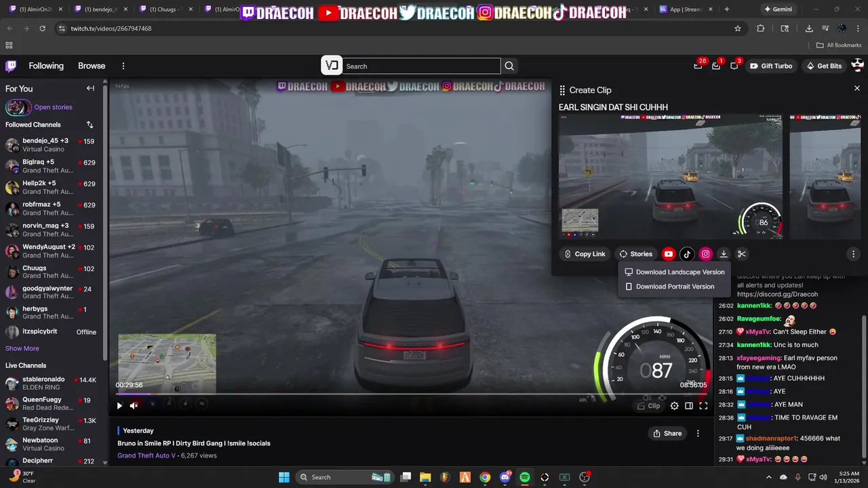
Task: Select the portrait clip preview thumbnail
Action: 825,176
